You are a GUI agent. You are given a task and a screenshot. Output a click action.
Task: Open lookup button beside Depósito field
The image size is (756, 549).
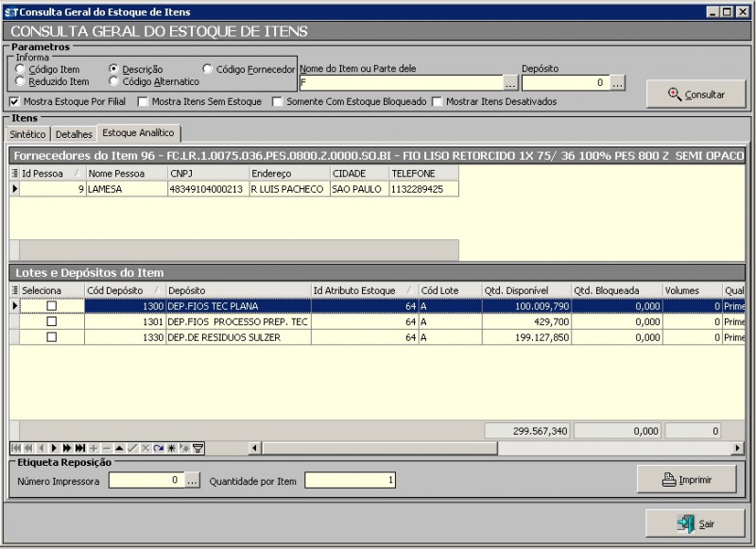coord(617,83)
